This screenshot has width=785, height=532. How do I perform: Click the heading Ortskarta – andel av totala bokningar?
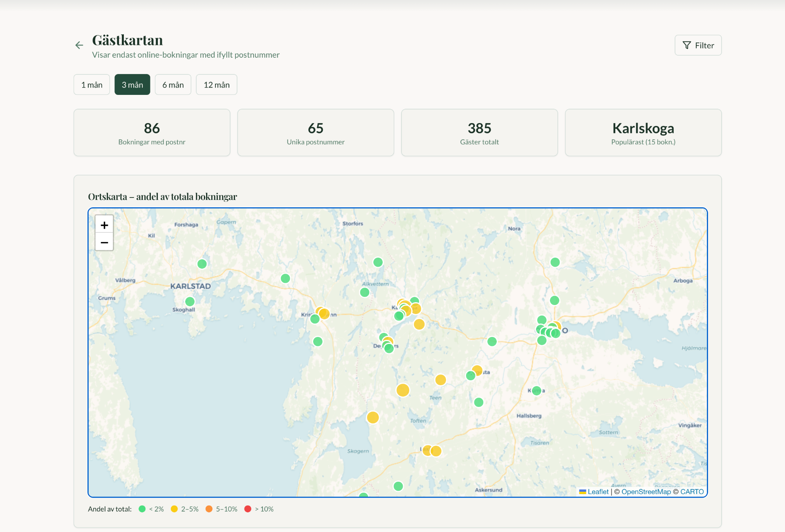coord(162,197)
